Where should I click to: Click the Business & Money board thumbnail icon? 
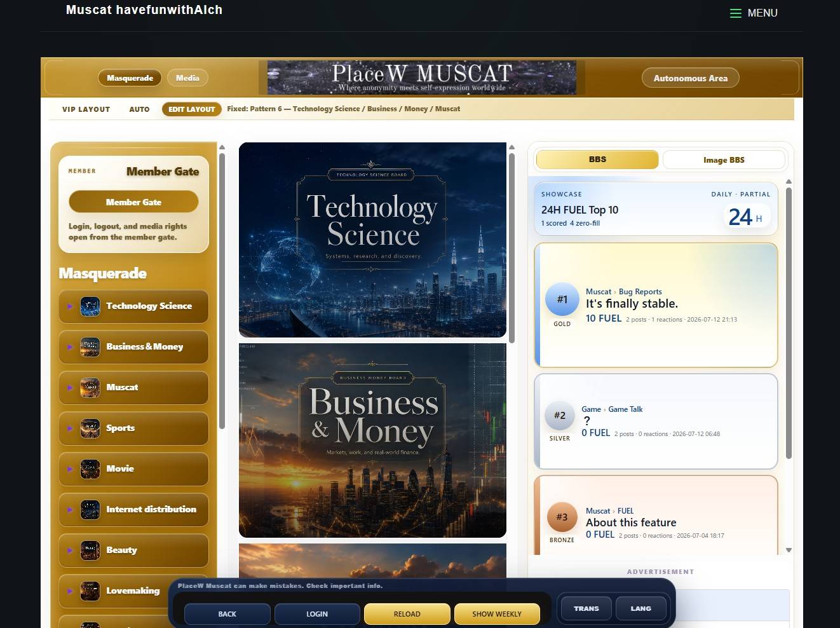(90, 347)
